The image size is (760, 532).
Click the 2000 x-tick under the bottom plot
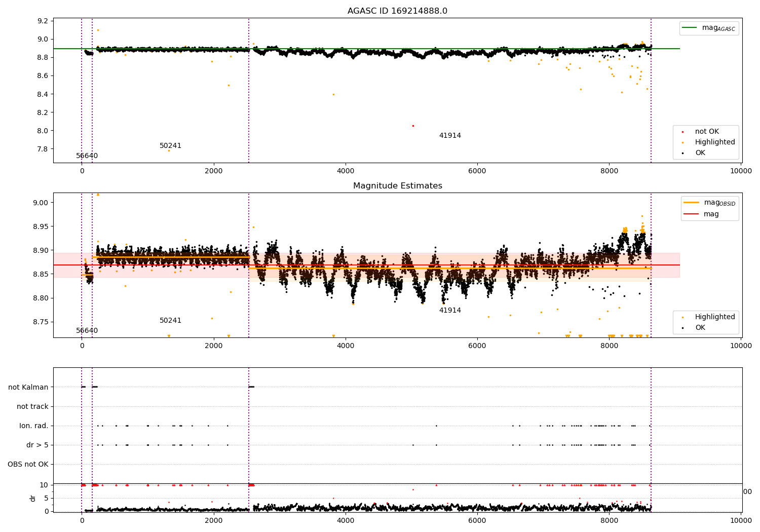[214, 520]
